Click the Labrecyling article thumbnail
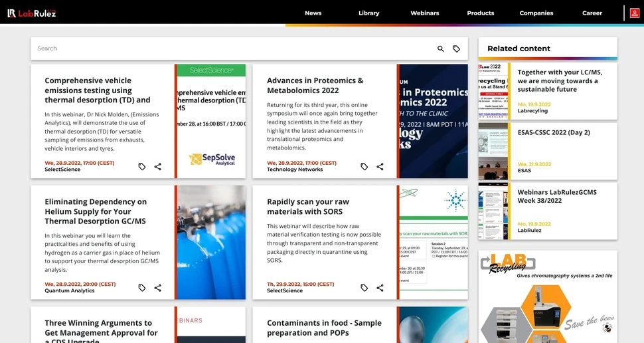Viewport: 644px width, 343px height. point(493,91)
